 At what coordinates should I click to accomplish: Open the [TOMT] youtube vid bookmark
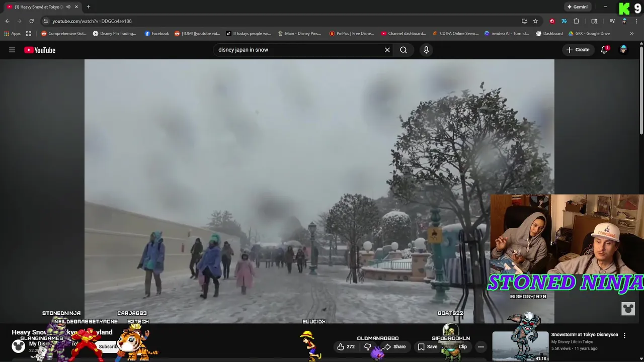[x=197, y=34]
